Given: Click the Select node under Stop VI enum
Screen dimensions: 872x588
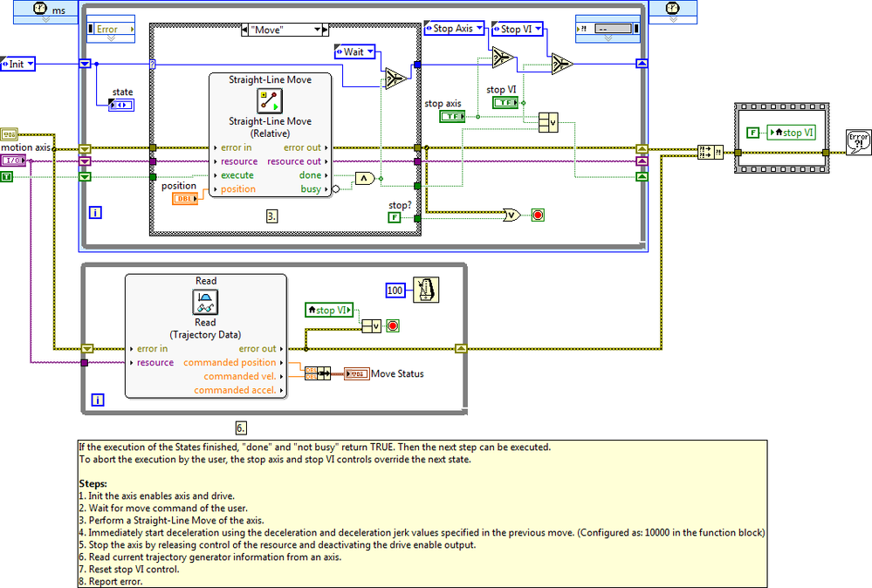Looking at the screenshot, I should tap(562, 64).
